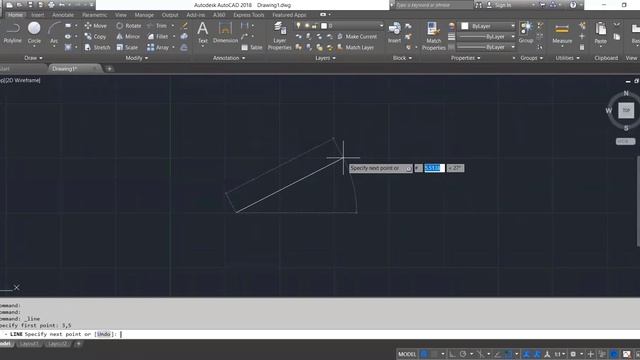This screenshot has width=640, height=360.
Task: Toggle the grid display in status bar
Action: [x=424, y=354]
